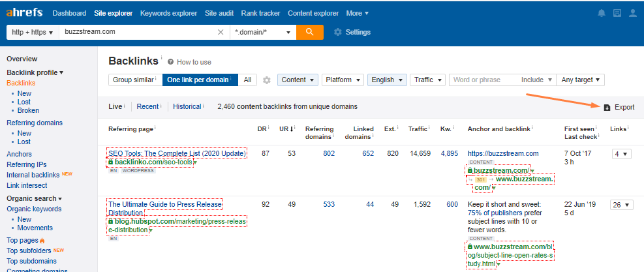Click linked domains value 652
The width and height of the screenshot is (644, 272).
(368, 154)
